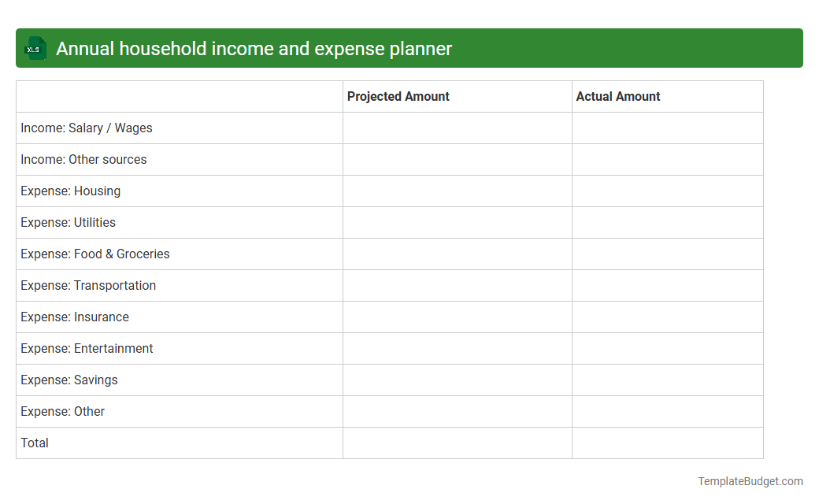Click the Projected Amount cell for Housing

click(x=457, y=191)
